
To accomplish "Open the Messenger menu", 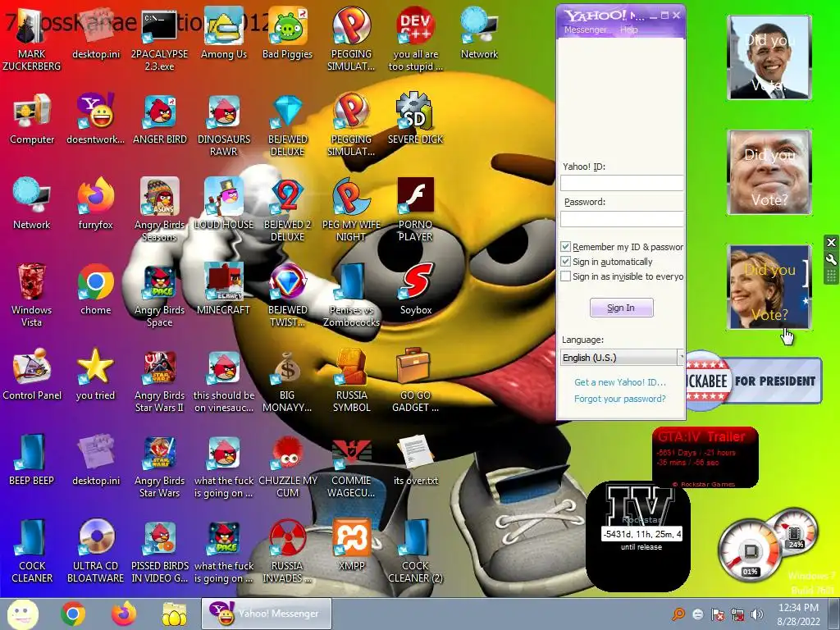I will pyautogui.click(x=585, y=30).
